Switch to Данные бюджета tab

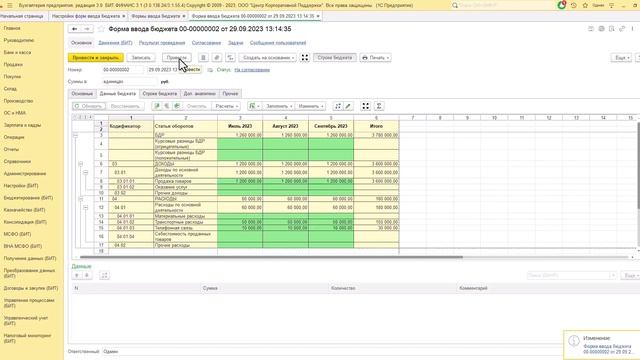click(118, 93)
